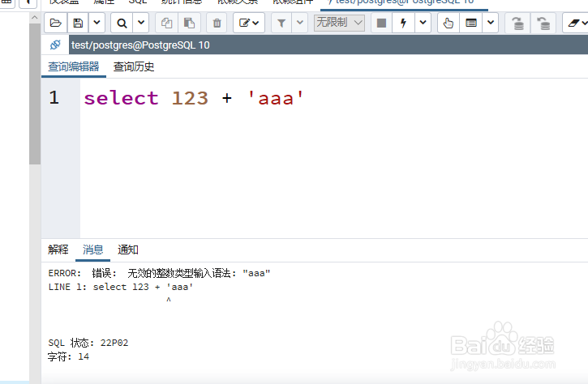Expand the find options dropdown arrow
The width and height of the screenshot is (588, 384).
[x=141, y=23]
